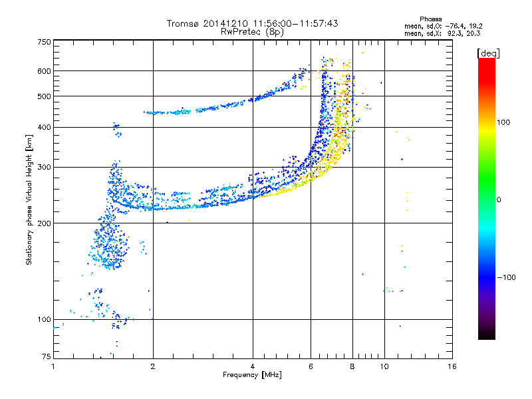Screen dimensions: 532x399
Task: Click the x-axis tick label '4'
Action: coord(253,366)
